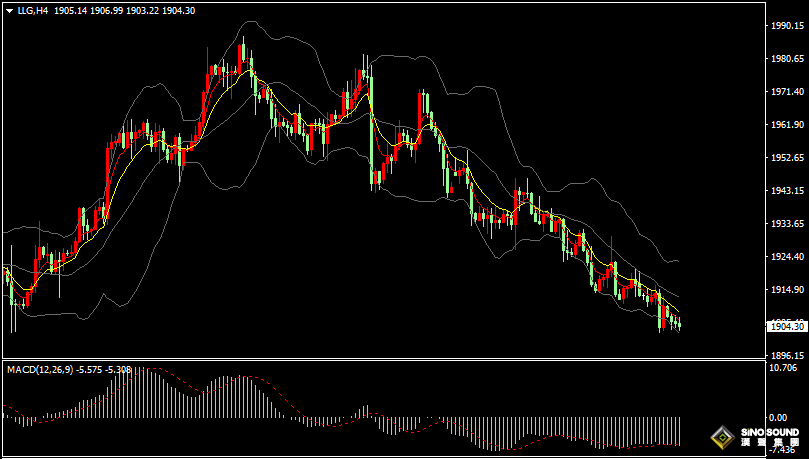Click the 0.00 MACD zero-level label
This screenshot has height=459, width=809.
pos(780,417)
